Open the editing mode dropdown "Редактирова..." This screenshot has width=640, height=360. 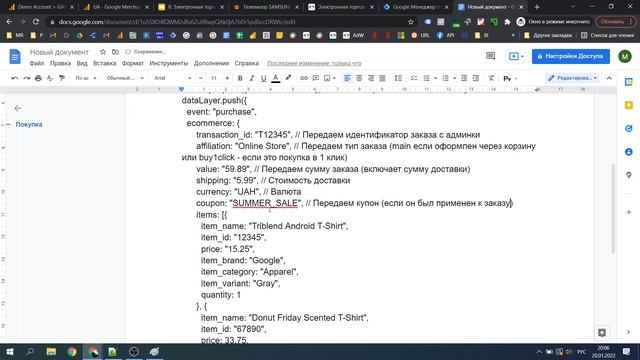point(572,78)
